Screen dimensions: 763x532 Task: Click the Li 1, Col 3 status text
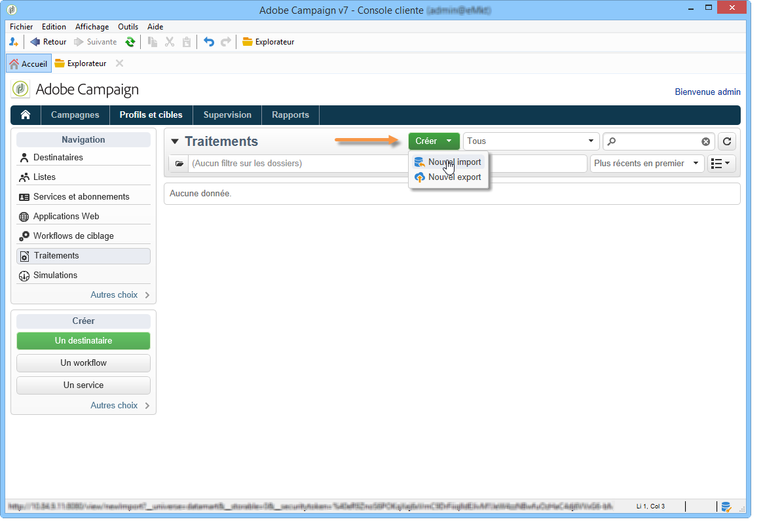pyautogui.click(x=650, y=506)
